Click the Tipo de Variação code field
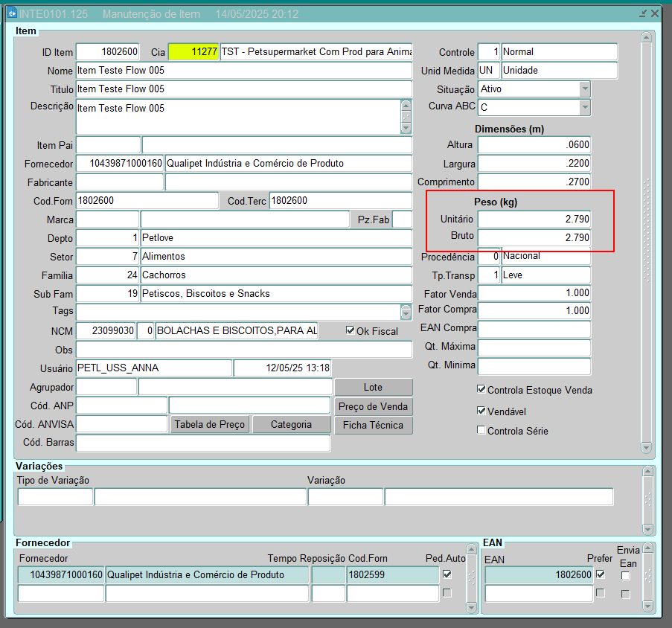 [x=55, y=497]
